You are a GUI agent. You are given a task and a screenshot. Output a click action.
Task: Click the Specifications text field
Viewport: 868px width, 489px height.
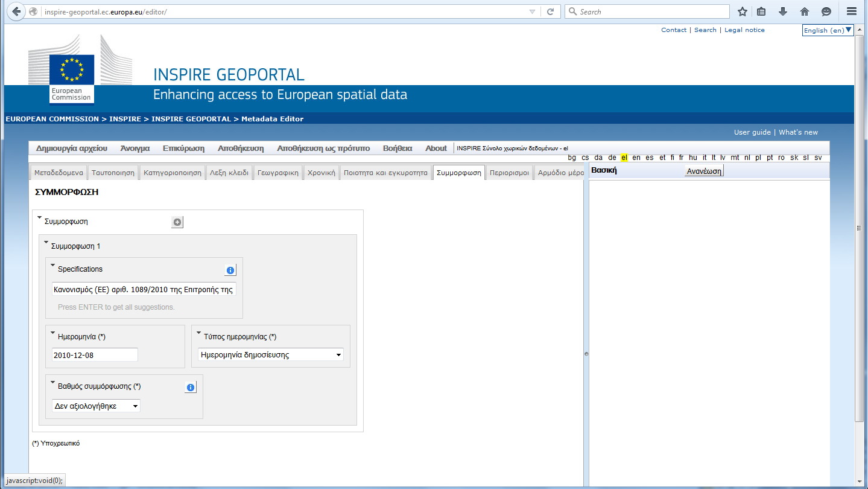tap(144, 289)
